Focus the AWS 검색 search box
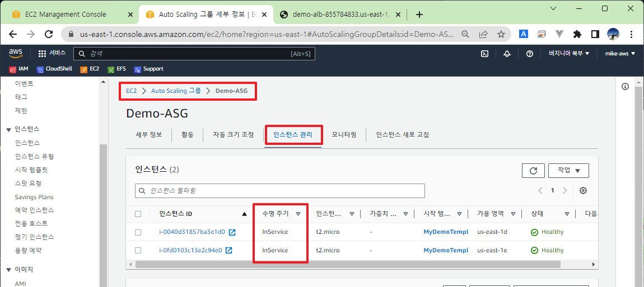 pos(194,54)
